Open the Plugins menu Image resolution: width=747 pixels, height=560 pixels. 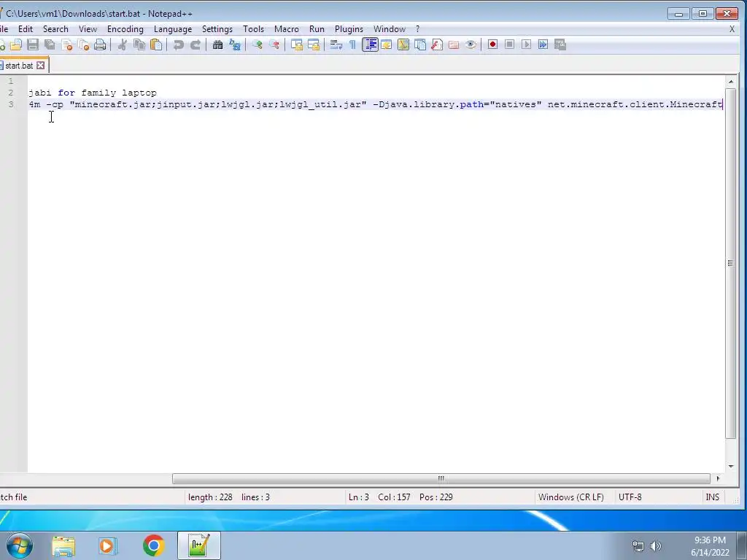tap(349, 29)
